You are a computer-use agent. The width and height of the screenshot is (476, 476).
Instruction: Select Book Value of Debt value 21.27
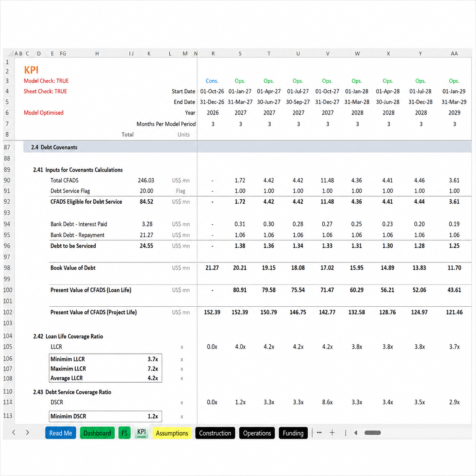[x=212, y=268]
